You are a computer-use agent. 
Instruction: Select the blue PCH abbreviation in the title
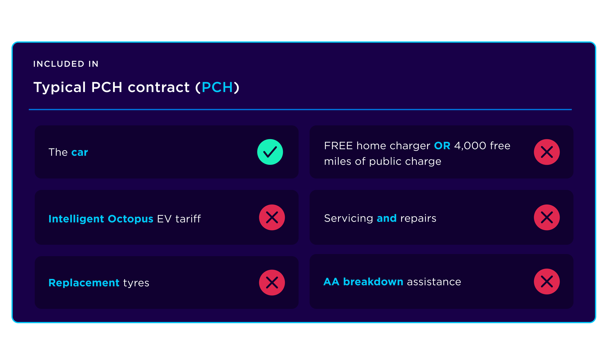pyautogui.click(x=217, y=87)
